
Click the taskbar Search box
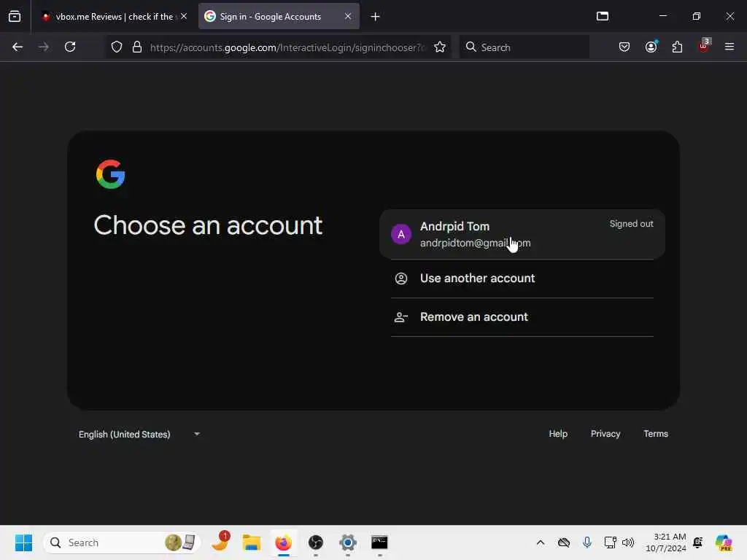[x=122, y=542]
